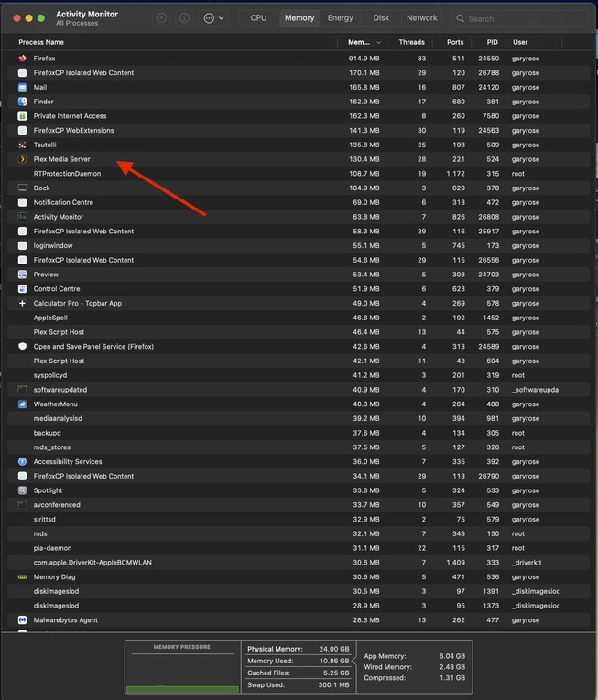Viewport: 598px width, 700px height.
Task: Select the softwareupdated process icon
Action: click(22, 389)
